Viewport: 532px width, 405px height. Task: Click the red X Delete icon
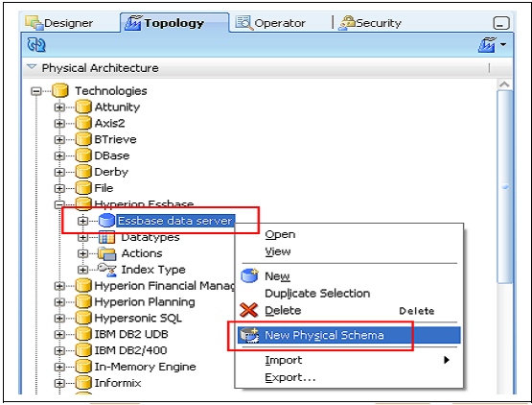248,310
